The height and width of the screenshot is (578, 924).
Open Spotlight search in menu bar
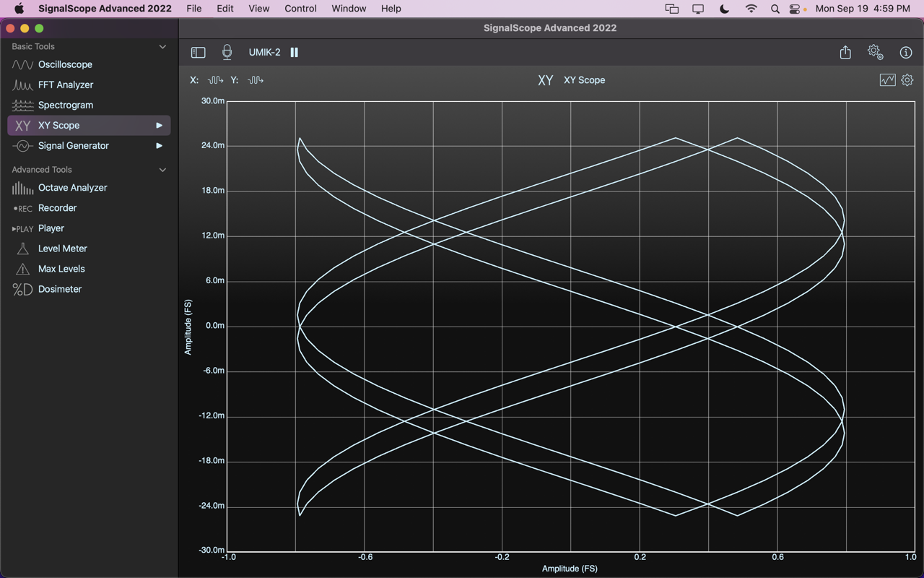(775, 9)
